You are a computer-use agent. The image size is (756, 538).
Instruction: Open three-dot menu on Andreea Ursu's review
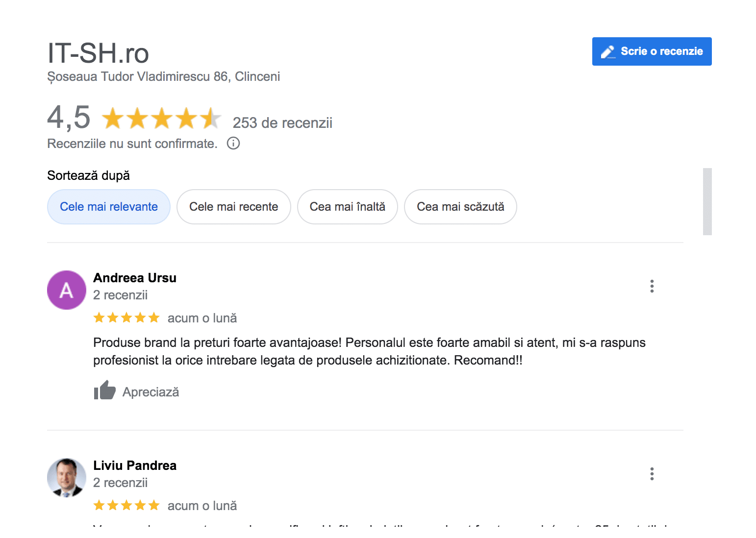pyautogui.click(x=652, y=286)
